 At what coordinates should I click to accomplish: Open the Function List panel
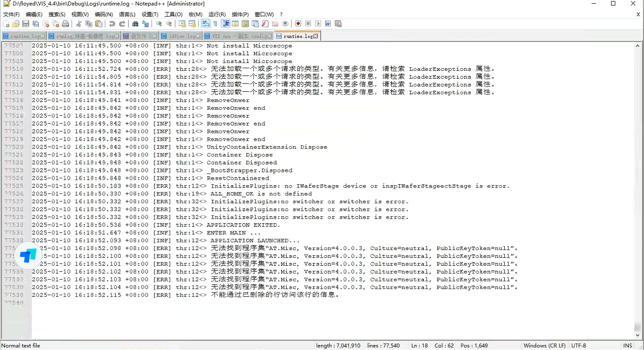point(265,24)
